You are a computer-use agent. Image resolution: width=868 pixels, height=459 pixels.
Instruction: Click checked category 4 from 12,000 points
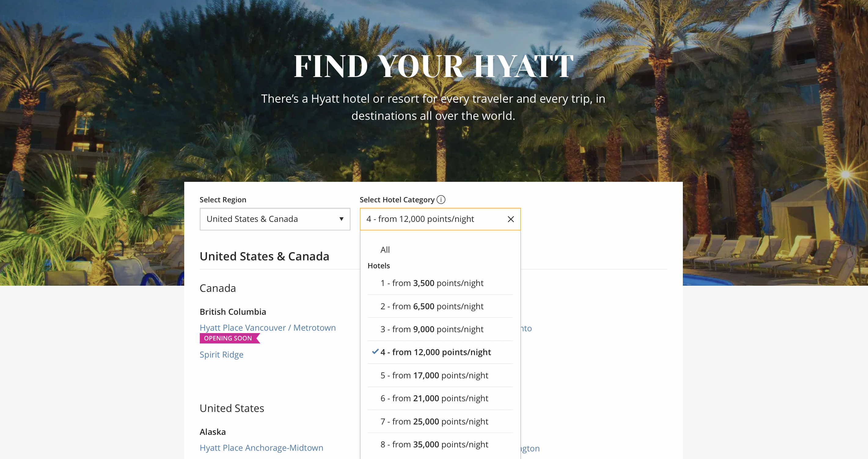click(x=435, y=352)
